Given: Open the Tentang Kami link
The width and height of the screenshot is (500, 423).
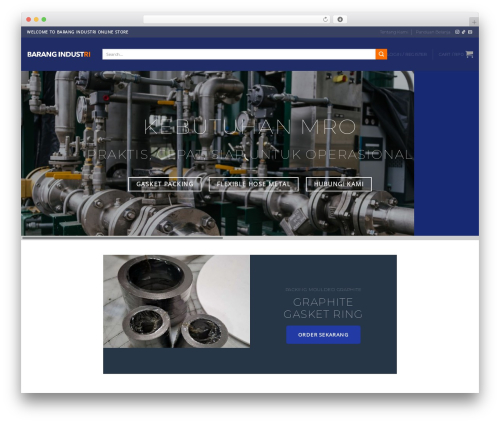Looking at the screenshot, I should pos(394,32).
